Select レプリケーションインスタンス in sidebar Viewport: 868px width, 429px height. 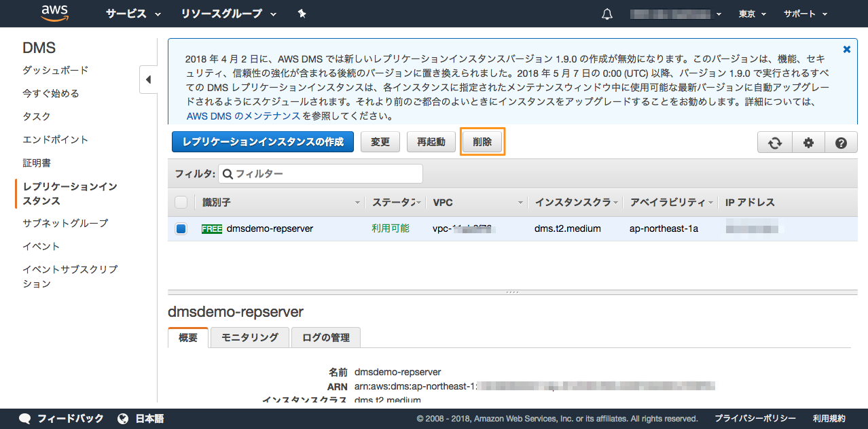pyautogui.click(x=70, y=193)
